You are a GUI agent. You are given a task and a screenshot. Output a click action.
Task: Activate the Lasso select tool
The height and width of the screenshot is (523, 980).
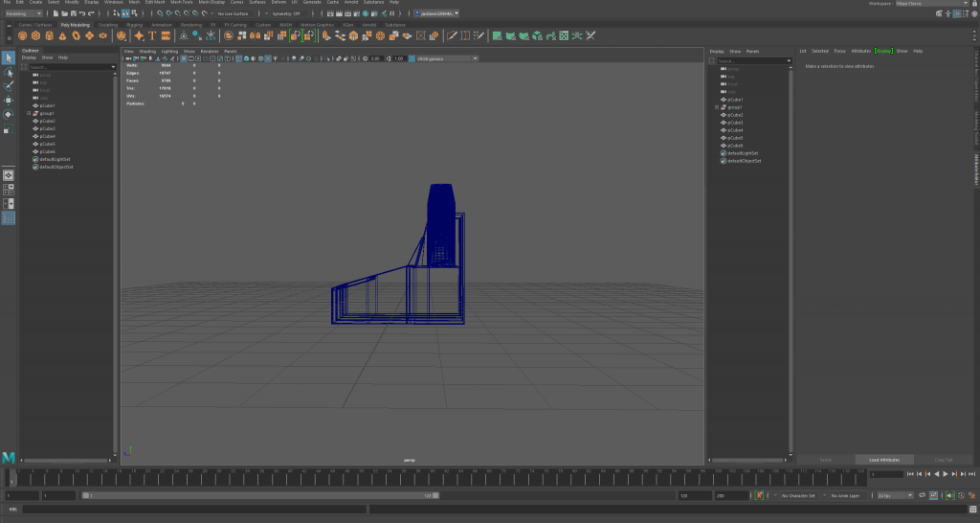[9, 72]
